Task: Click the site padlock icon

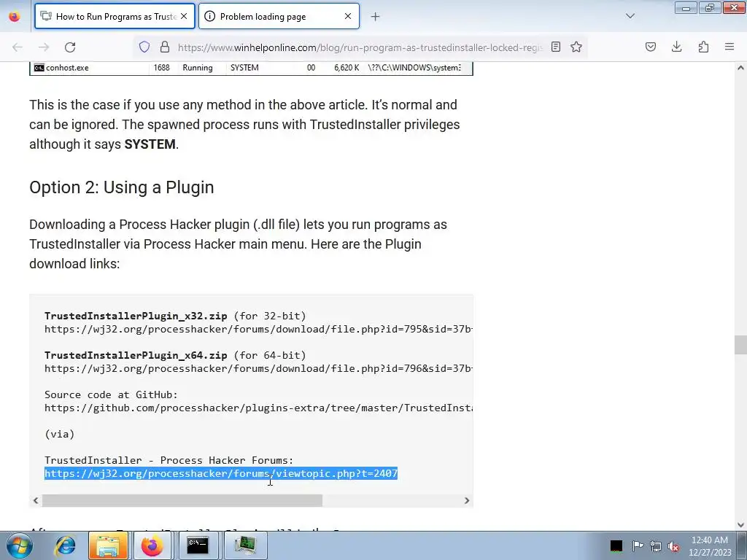Action: pyautogui.click(x=165, y=47)
